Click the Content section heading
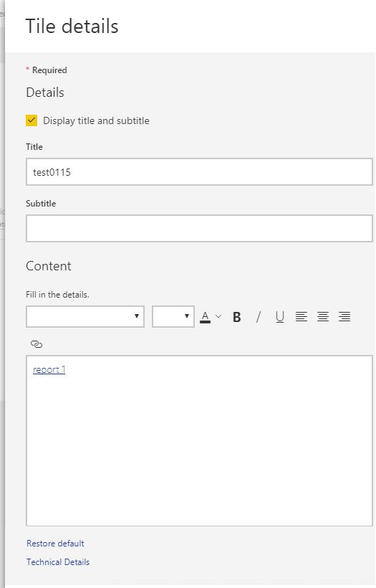Image resolution: width=376 pixels, height=588 pixels. click(x=48, y=266)
